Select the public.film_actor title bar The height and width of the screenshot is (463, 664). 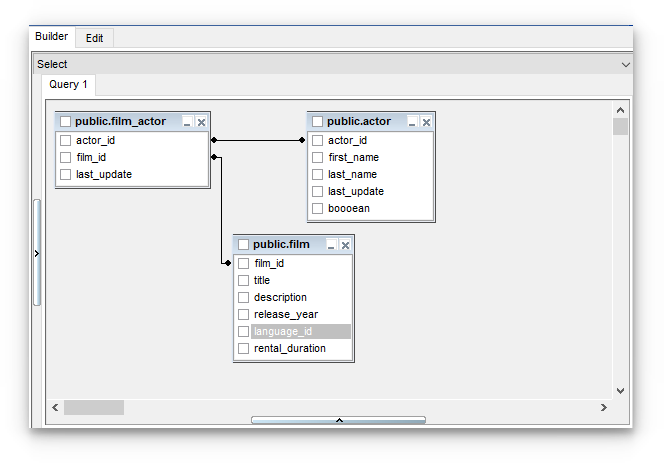coord(133,122)
